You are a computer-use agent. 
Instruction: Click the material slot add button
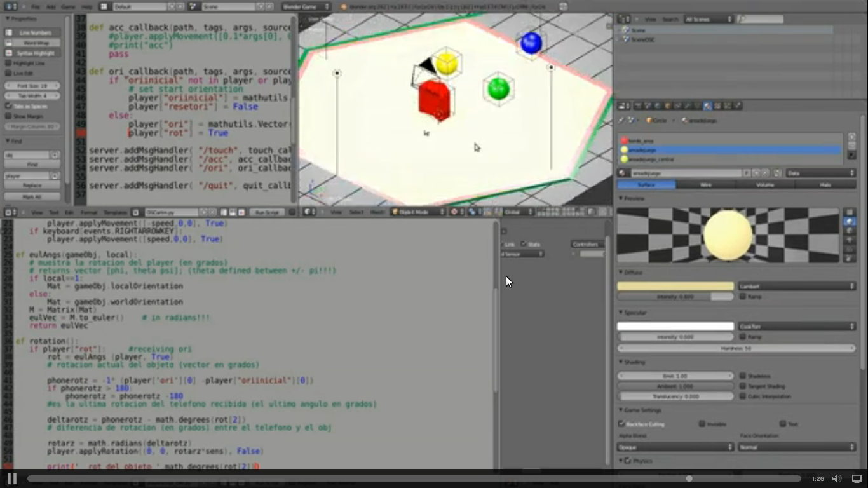851,137
